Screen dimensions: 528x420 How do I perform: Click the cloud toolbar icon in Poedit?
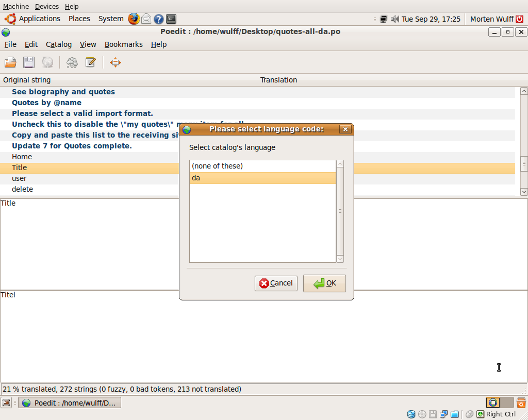click(x=72, y=62)
